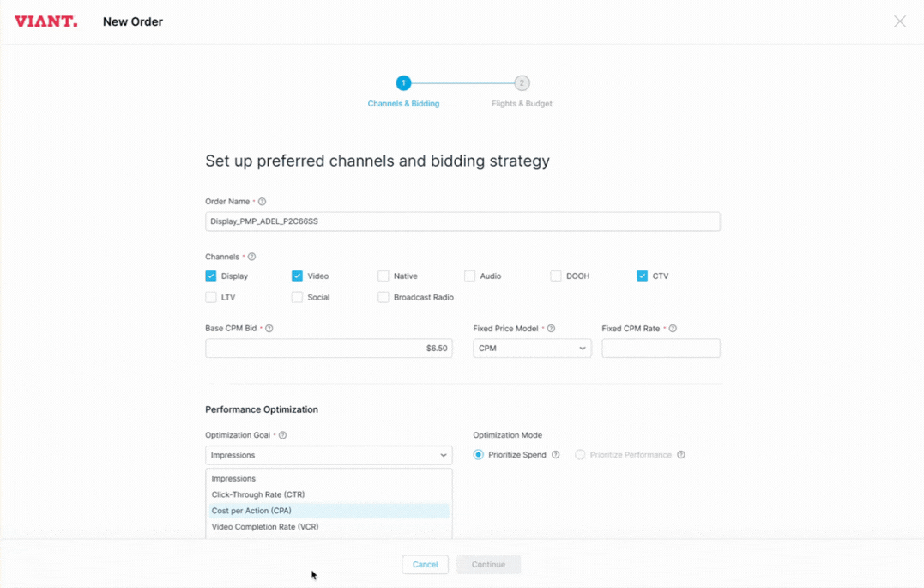Viewport: 924px width, 588px height.
Task: Return to the Channels & Bidding step
Action: 403,83
